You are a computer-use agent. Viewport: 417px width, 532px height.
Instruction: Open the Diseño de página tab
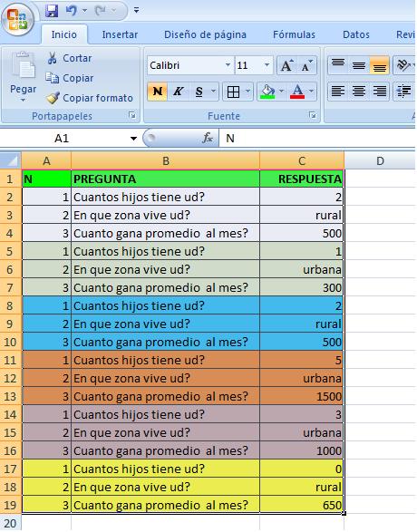pyautogui.click(x=205, y=34)
